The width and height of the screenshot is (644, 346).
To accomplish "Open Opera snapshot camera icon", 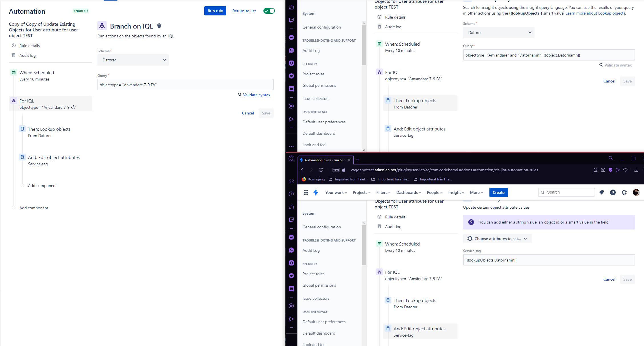I will (603, 170).
